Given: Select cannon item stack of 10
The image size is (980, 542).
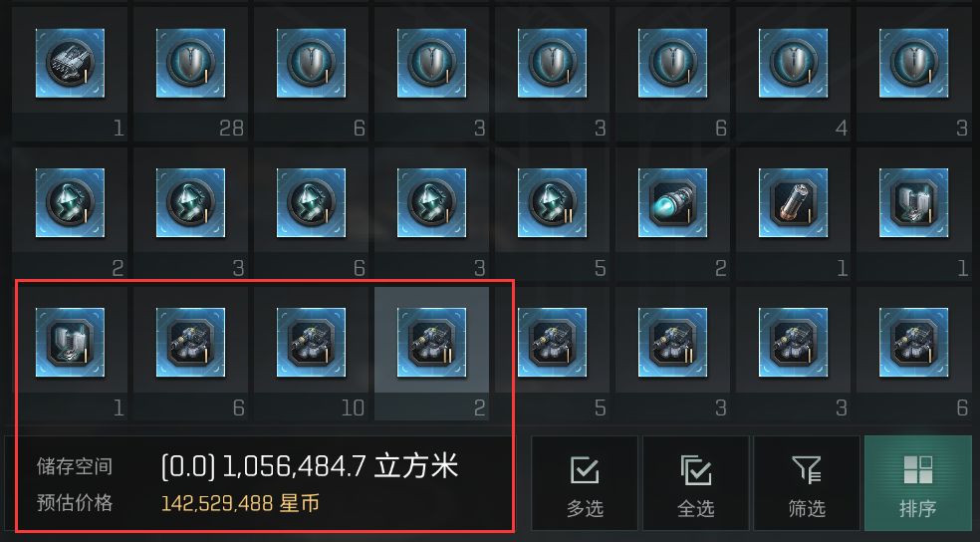Looking at the screenshot, I should (312, 354).
